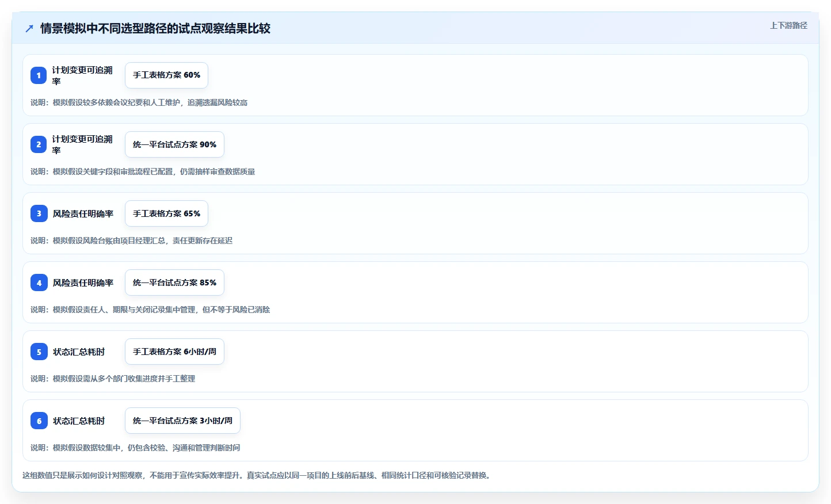Select the number 5 badge
The width and height of the screenshot is (831, 504).
click(x=39, y=352)
